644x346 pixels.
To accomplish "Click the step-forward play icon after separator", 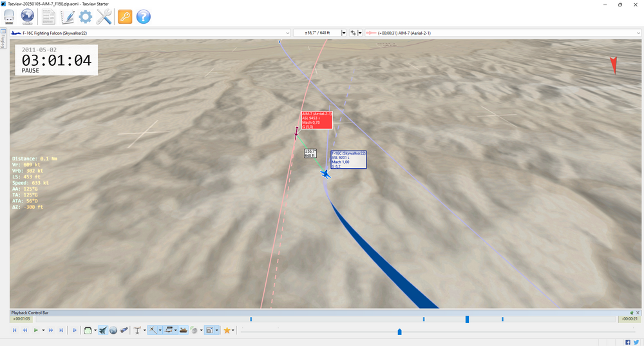I will pyautogui.click(x=74, y=330).
